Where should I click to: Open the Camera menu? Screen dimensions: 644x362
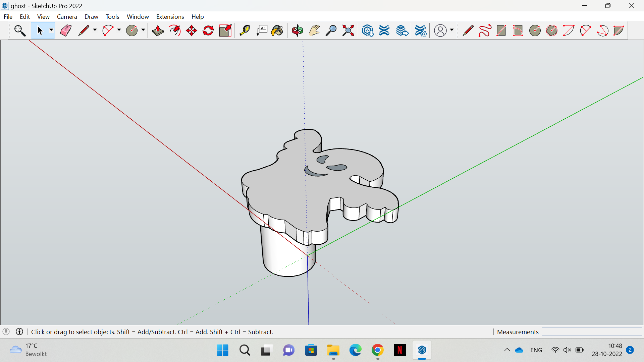pyautogui.click(x=67, y=16)
